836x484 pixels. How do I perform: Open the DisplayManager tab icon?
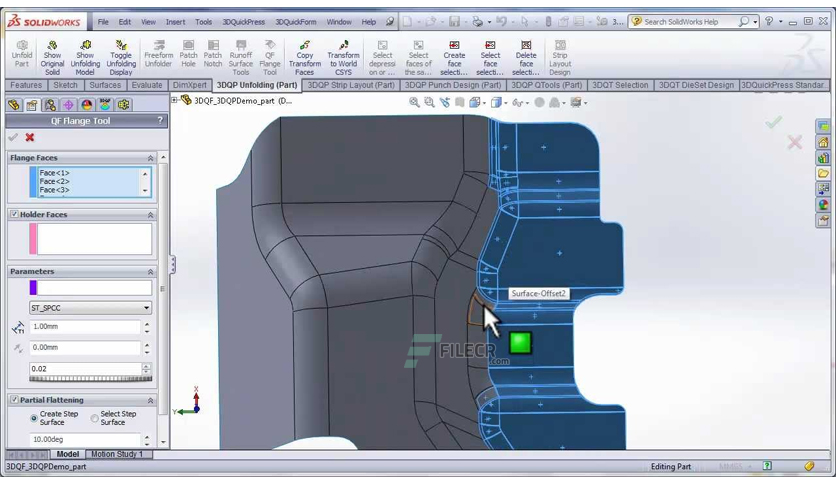[86, 105]
